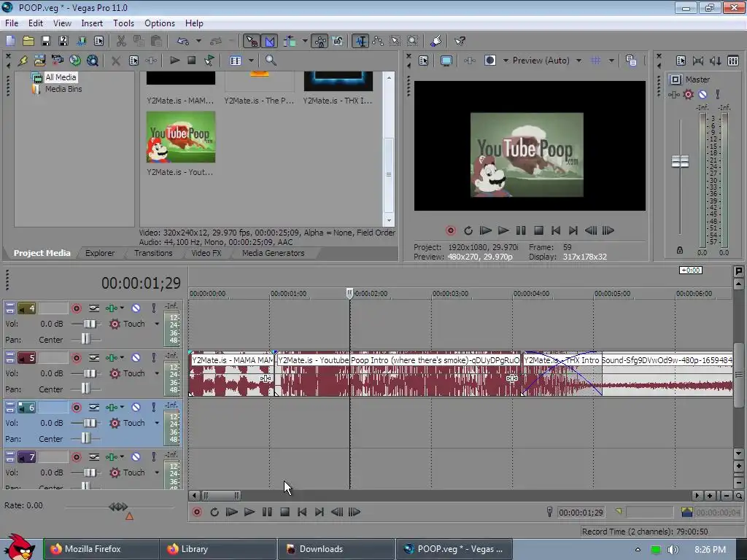Click the New project icon in main toolbar
The height and width of the screenshot is (560, 747).
coord(10,41)
